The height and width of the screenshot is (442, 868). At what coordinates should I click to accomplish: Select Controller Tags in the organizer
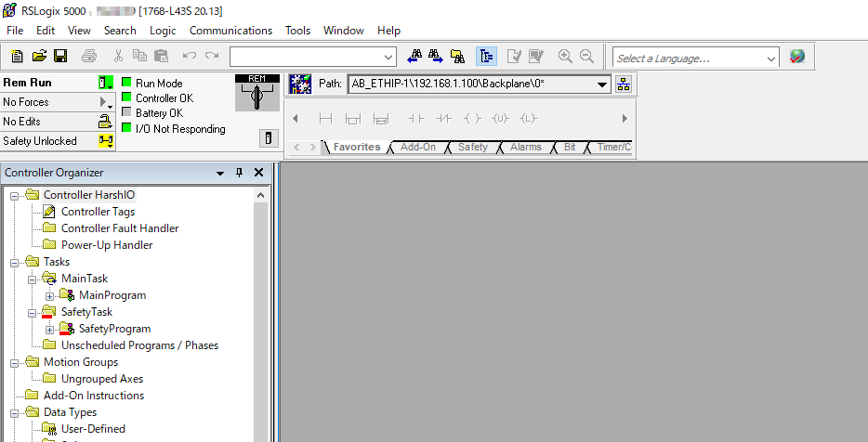click(x=98, y=212)
